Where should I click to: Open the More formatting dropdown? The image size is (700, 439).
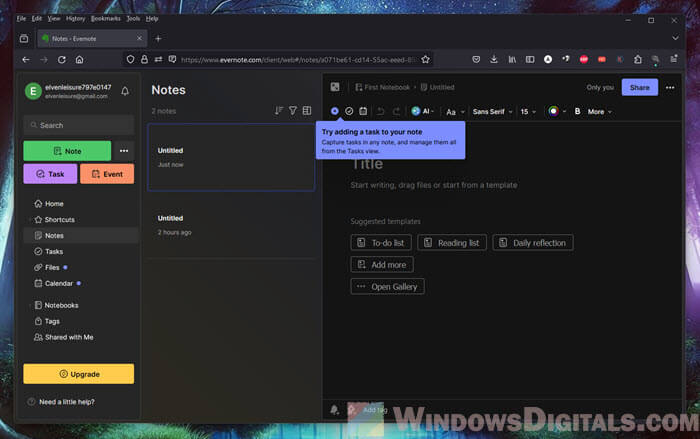click(x=600, y=112)
